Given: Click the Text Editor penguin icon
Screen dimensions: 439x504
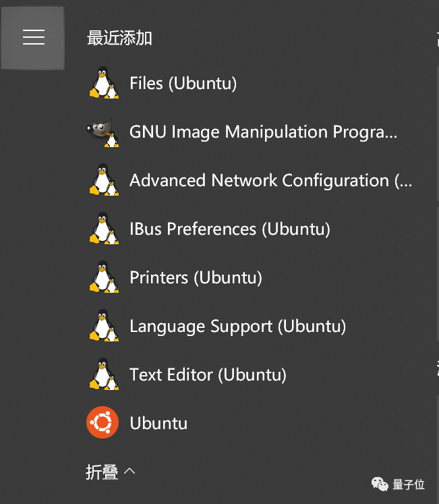Looking at the screenshot, I should click(103, 375).
